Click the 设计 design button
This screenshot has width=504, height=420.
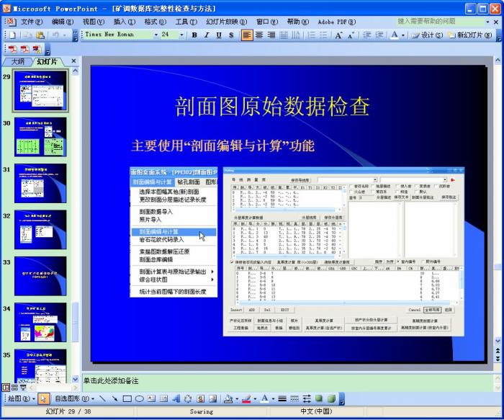click(x=430, y=35)
